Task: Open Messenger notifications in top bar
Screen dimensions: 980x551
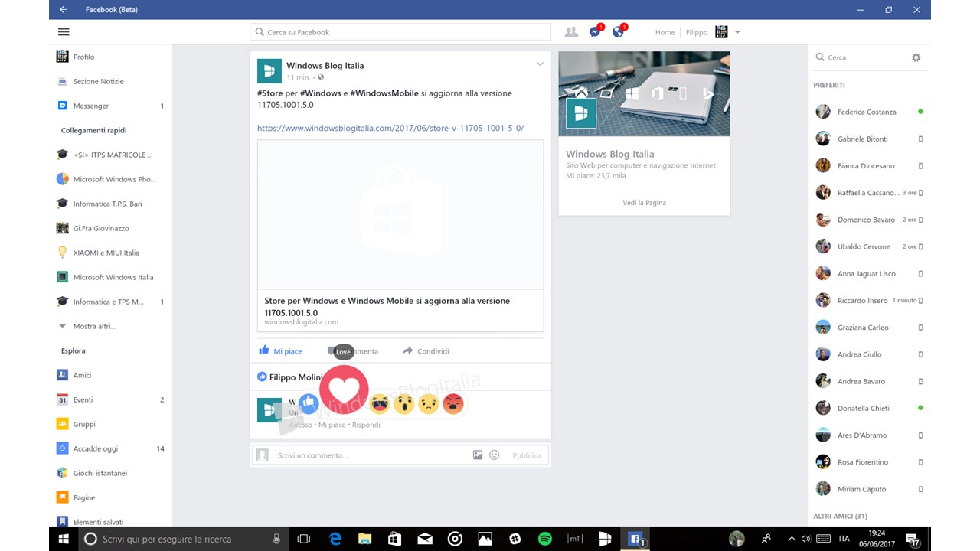Action: (595, 32)
